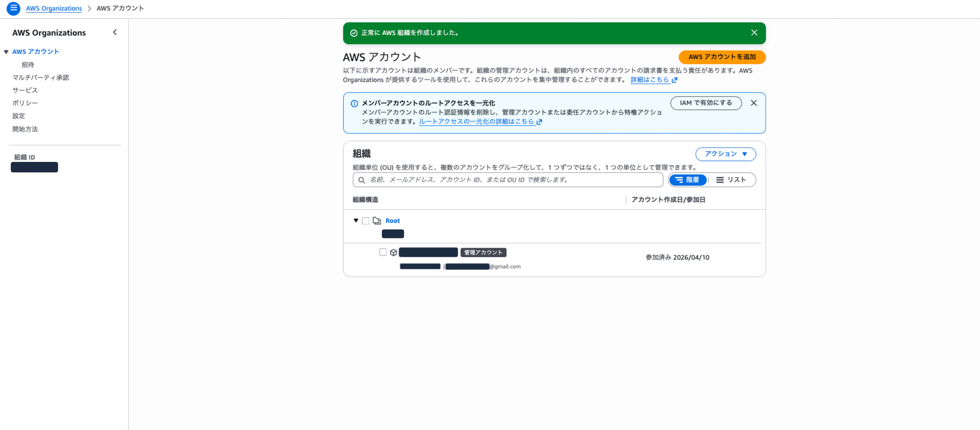Click inside the organization search field
980x430 pixels.
tap(495, 180)
